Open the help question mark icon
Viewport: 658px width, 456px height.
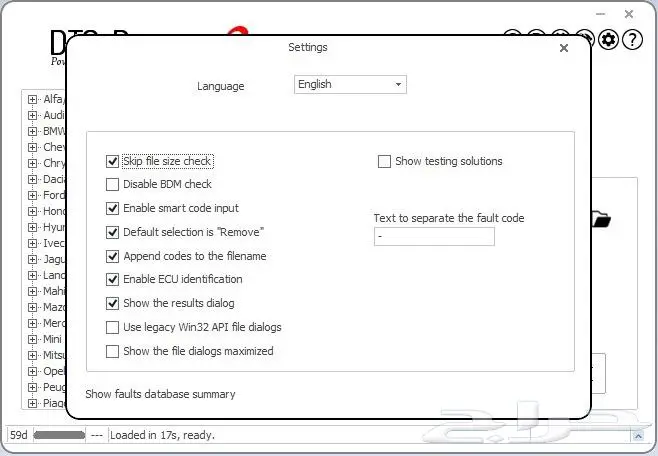632,40
